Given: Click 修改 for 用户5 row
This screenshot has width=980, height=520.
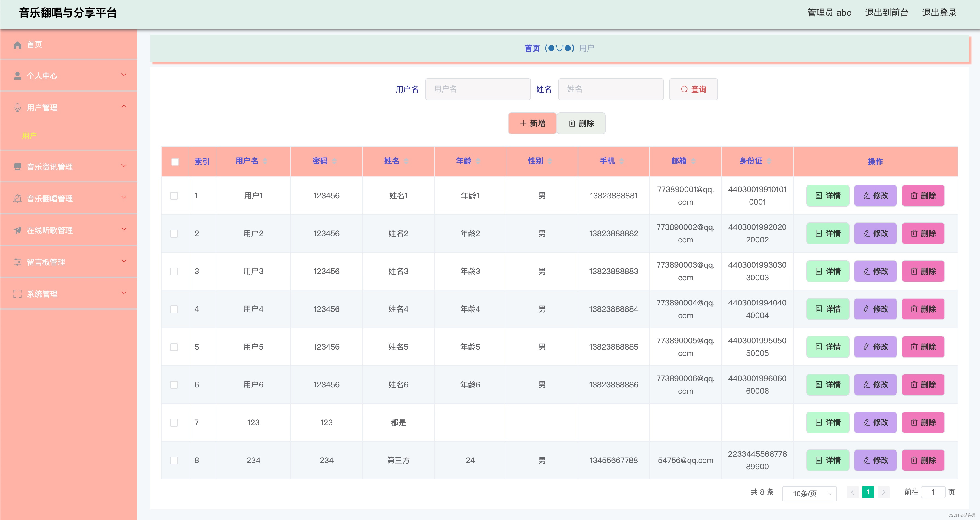Looking at the screenshot, I should click(x=875, y=347).
